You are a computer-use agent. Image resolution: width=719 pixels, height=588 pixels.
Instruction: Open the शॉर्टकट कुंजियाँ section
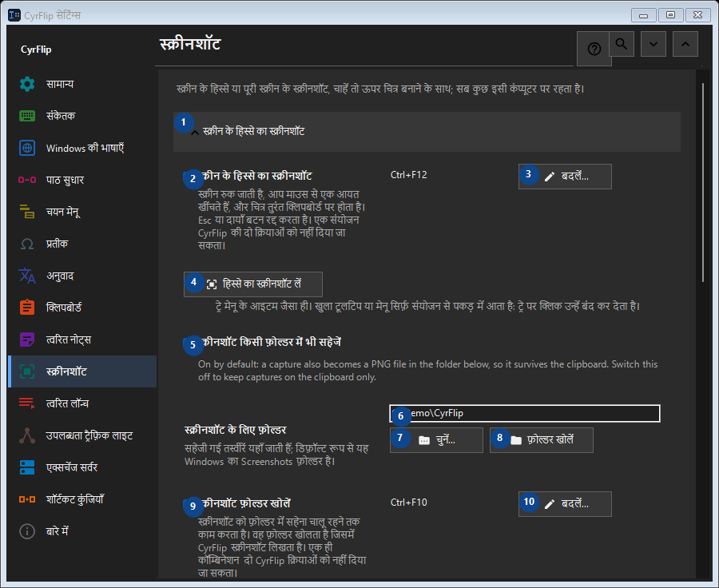(82, 499)
